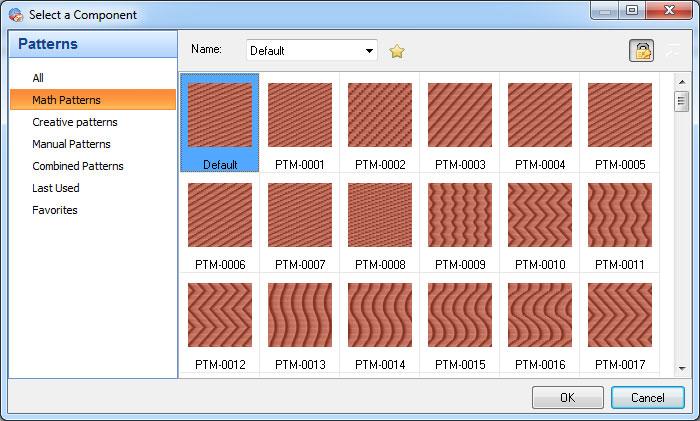Viewport: 700px width, 421px height.
Task: Select pattern PTM-0006 thumbnail
Action: point(220,215)
